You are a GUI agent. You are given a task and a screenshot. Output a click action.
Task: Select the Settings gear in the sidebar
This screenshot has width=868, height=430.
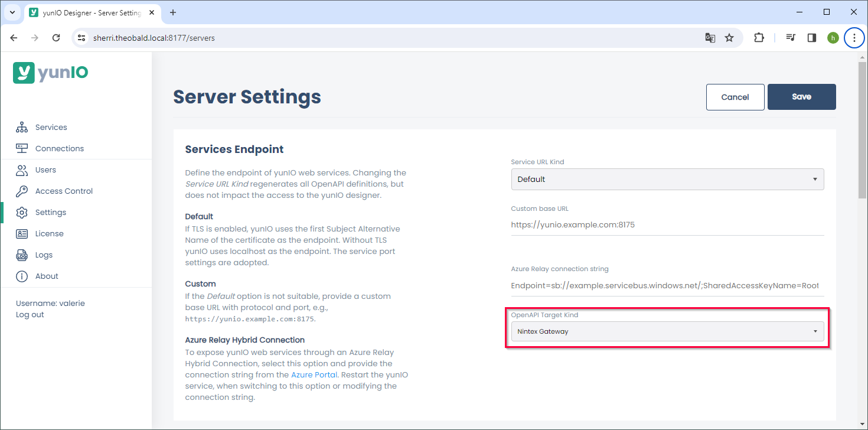(x=50, y=212)
